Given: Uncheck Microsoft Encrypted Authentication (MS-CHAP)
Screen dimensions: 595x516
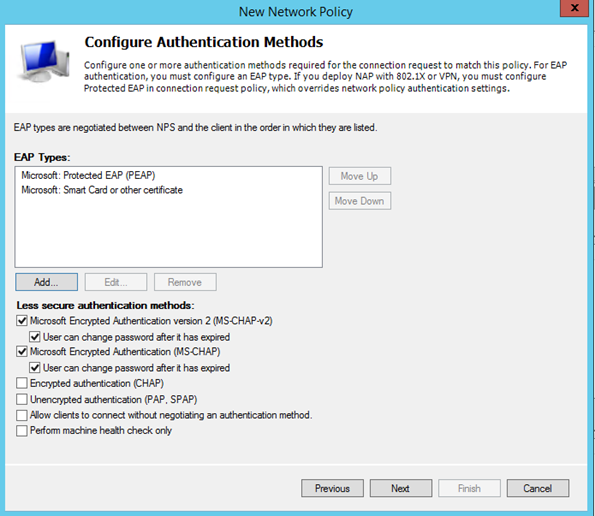Looking at the screenshot, I should (x=22, y=352).
